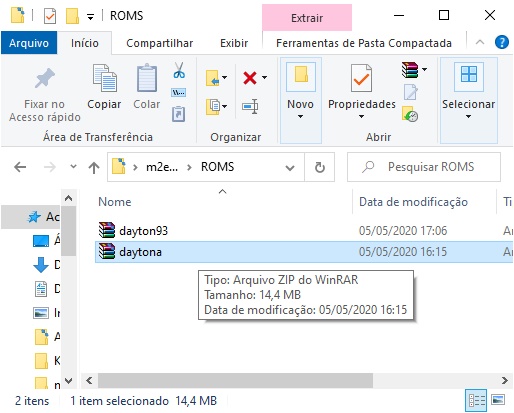Viewport: 514px width, 413px height.
Task: Click the Paste clipboard icon
Action: click(x=147, y=78)
